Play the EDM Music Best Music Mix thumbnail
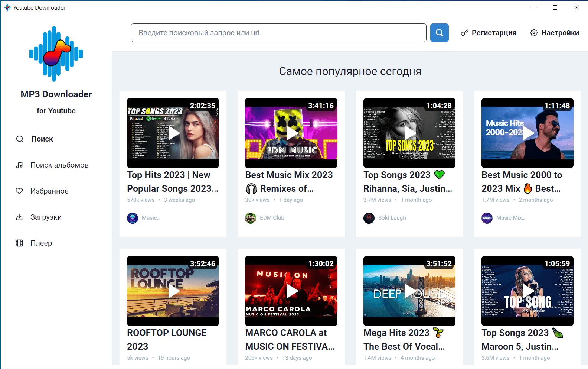Viewport: 588px width, 369px height. [x=291, y=133]
